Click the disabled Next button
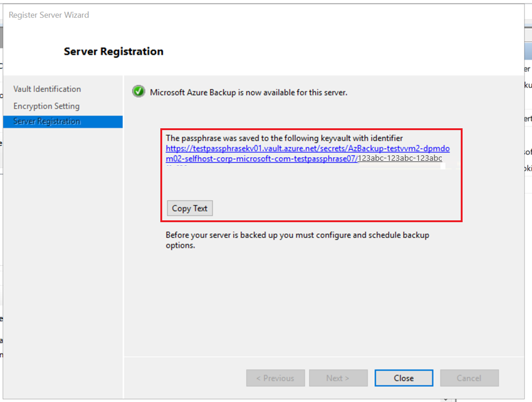The width and height of the screenshot is (532, 402). click(x=338, y=378)
